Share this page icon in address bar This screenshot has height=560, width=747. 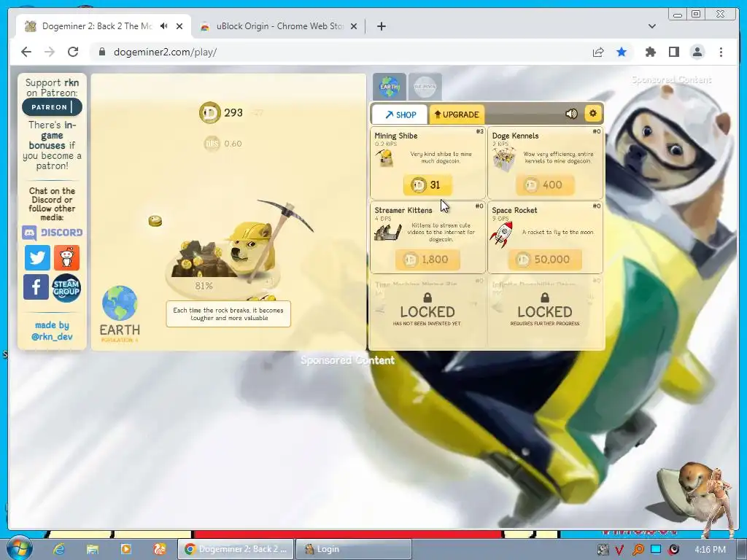pyautogui.click(x=598, y=52)
